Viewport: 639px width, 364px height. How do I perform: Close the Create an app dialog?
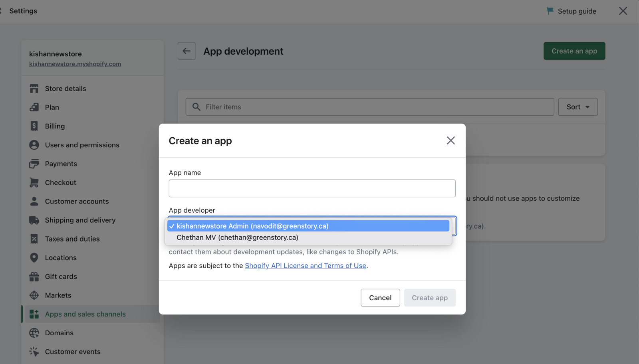451,140
